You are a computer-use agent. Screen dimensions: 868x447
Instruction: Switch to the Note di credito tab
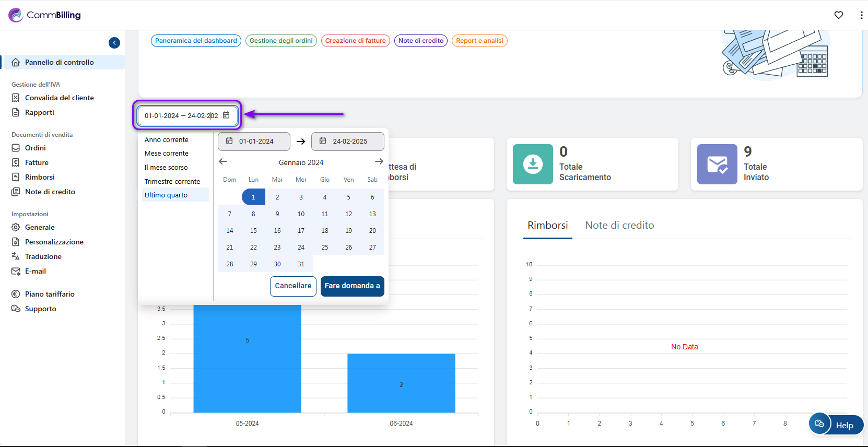[x=619, y=226]
